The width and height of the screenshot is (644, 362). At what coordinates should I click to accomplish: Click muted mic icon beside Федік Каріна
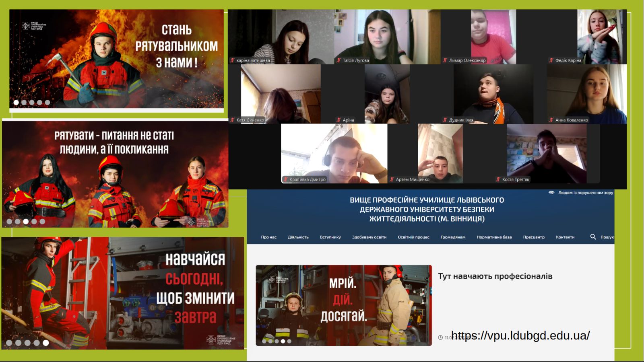551,60
